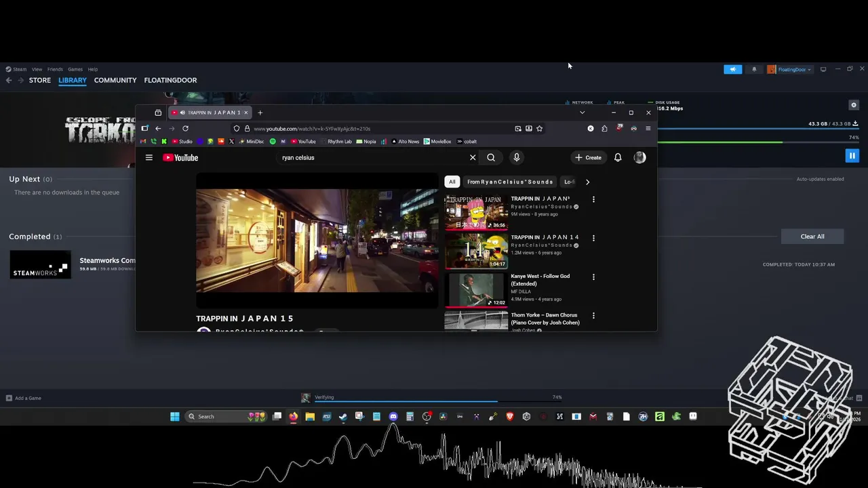
Task: Start voice search with the microphone icon
Action: [517, 157]
